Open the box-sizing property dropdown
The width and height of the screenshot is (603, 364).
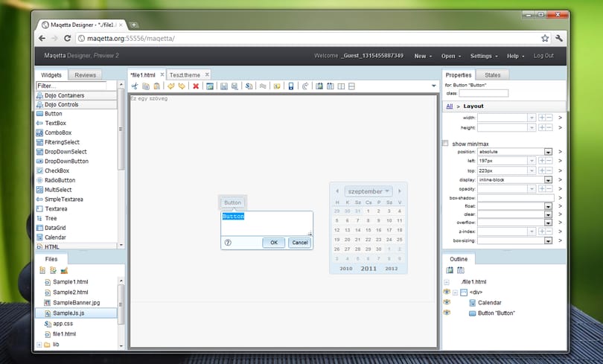pos(548,240)
